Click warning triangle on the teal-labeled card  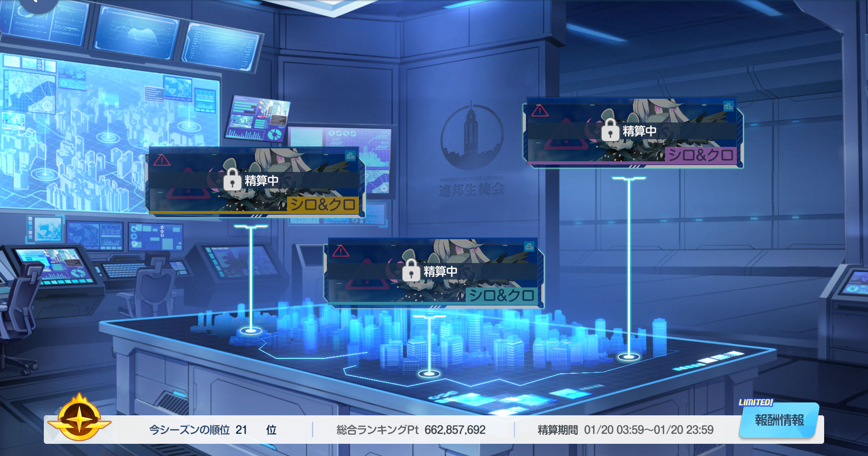(340, 251)
